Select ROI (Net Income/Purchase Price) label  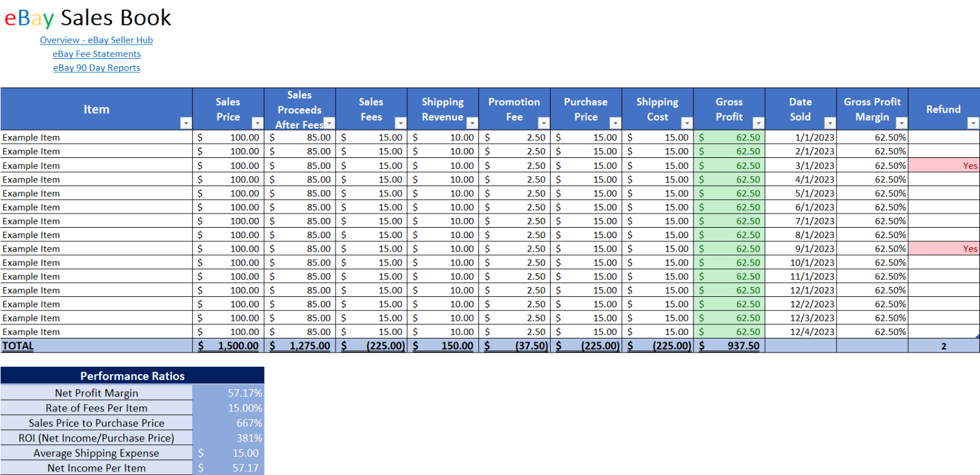tap(96, 438)
